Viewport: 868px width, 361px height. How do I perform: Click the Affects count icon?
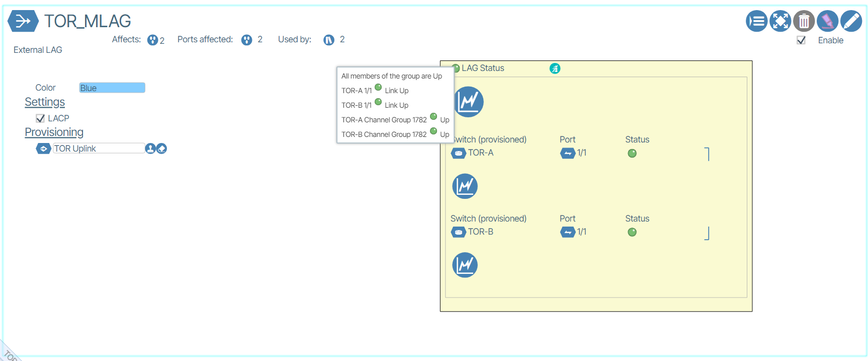(152, 40)
